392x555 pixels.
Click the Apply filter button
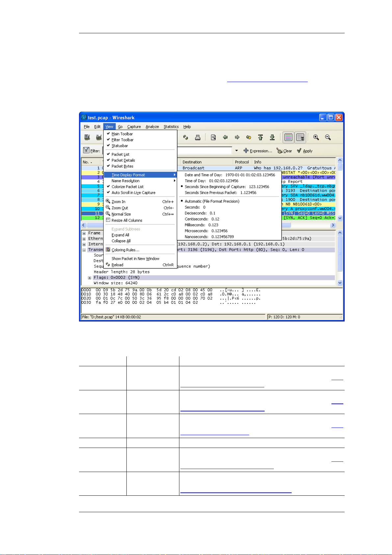[x=304, y=151]
